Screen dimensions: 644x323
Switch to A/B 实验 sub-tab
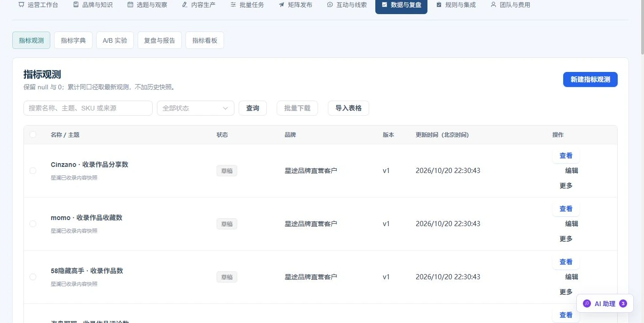click(x=115, y=40)
